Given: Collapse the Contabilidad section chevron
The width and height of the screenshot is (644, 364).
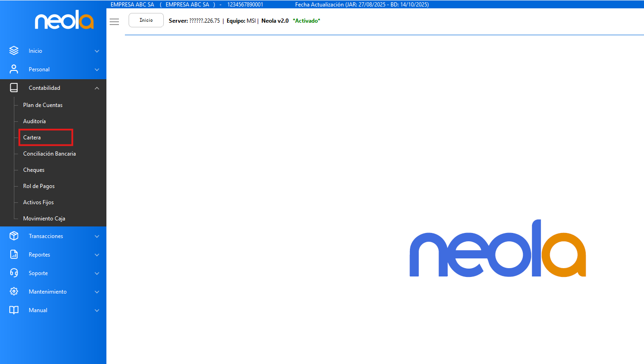Looking at the screenshot, I should [x=97, y=88].
